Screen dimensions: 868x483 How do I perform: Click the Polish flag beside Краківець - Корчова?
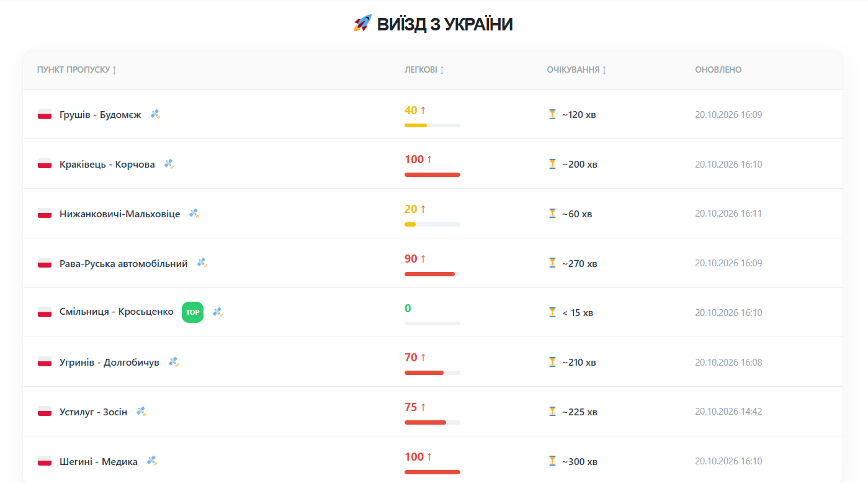coord(45,164)
